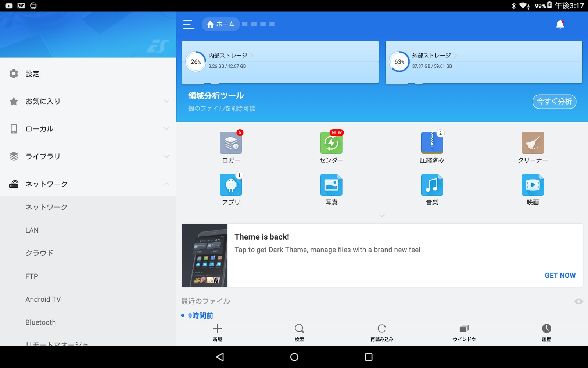
Task: Tap the 37.37 GB / 59.61 GB text
Action: click(432, 66)
